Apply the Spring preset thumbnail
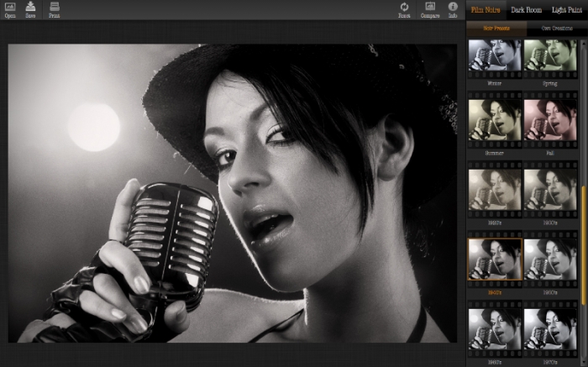The image size is (588, 367). point(550,55)
